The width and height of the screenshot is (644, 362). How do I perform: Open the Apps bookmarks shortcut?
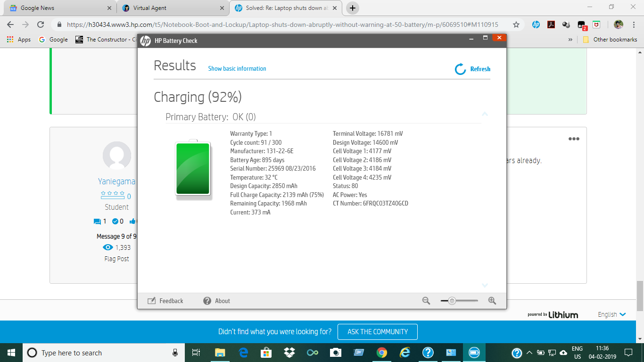point(19,40)
